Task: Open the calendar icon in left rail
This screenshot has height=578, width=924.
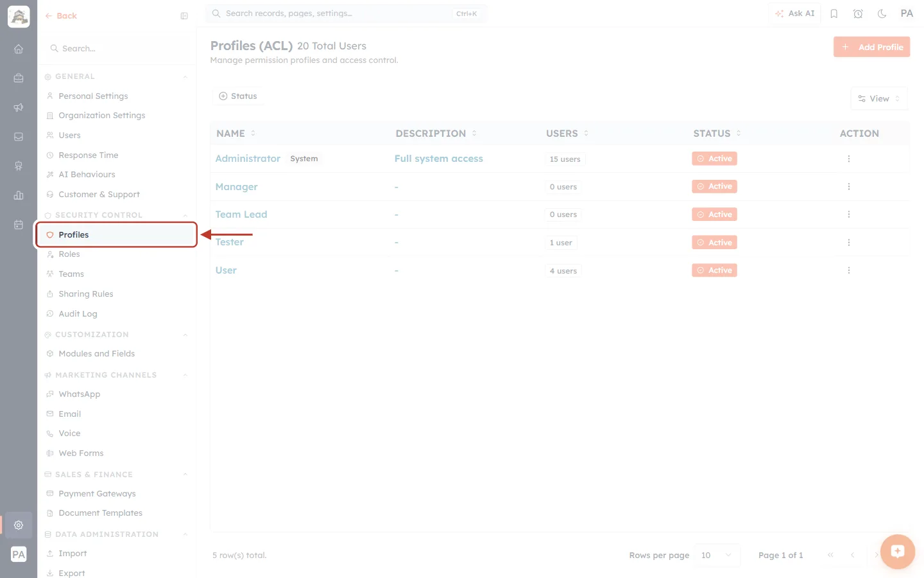Action: point(19,225)
